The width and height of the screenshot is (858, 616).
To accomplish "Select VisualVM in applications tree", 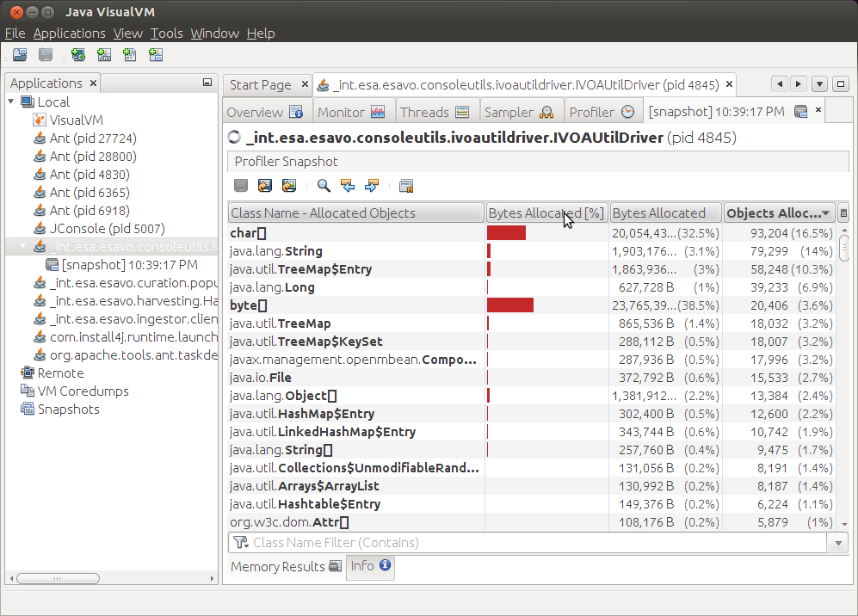I will pyautogui.click(x=76, y=120).
